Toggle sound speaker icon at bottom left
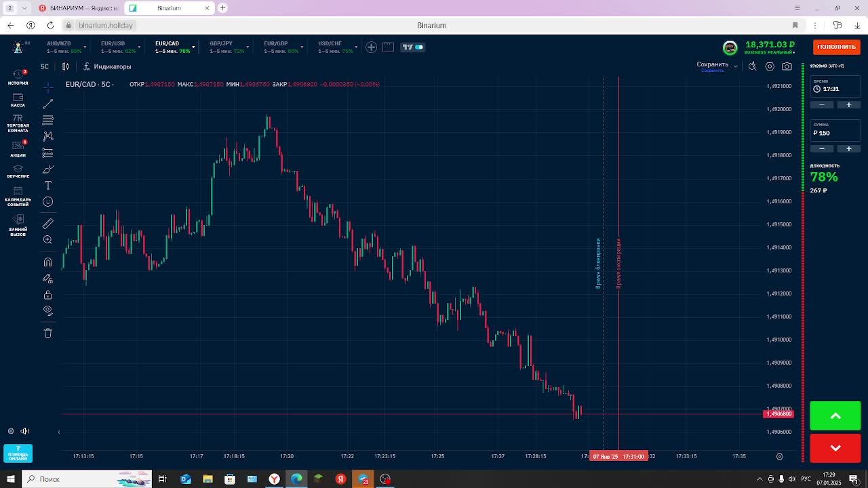This screenshot has height=488, width=868. point(24,431)
